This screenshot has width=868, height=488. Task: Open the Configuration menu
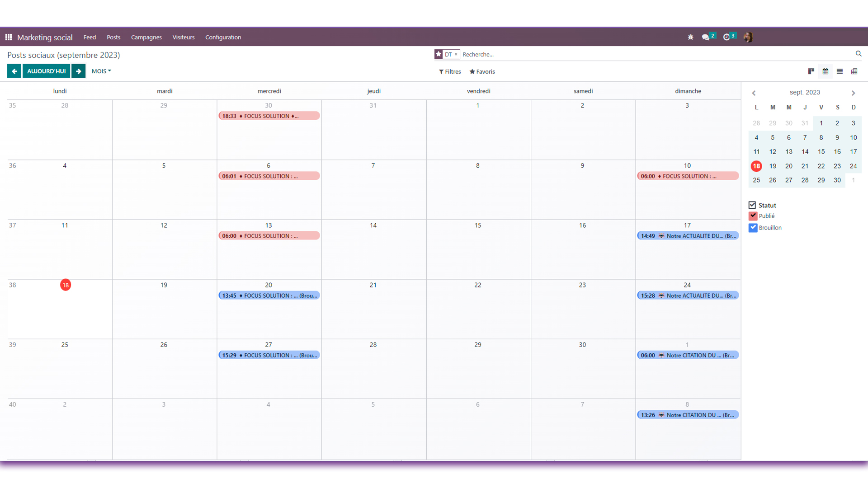click(x=223, y=37)
